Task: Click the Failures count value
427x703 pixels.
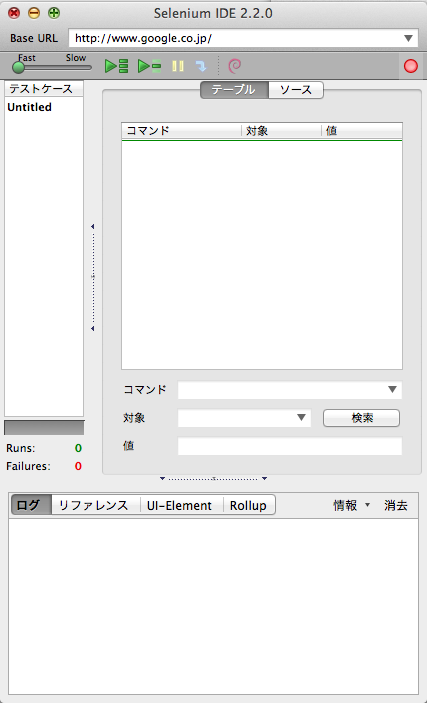Action: click(78, 466)
